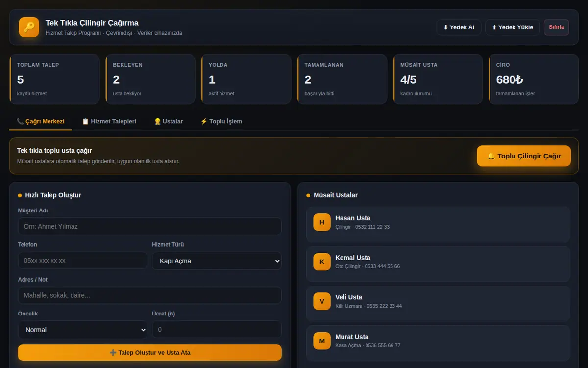
Task: Open the Hizmet Türü dropdown
Action: pos(217,261)
